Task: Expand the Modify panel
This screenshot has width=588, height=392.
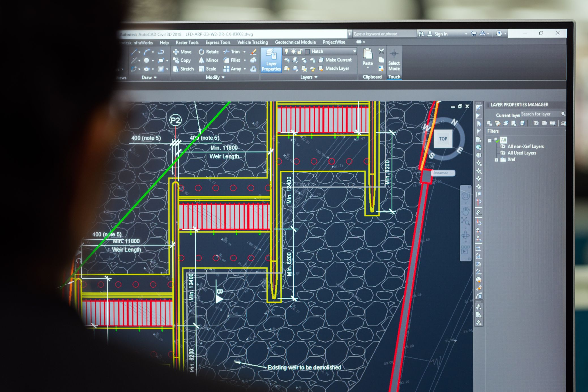Action: (215, 77)
